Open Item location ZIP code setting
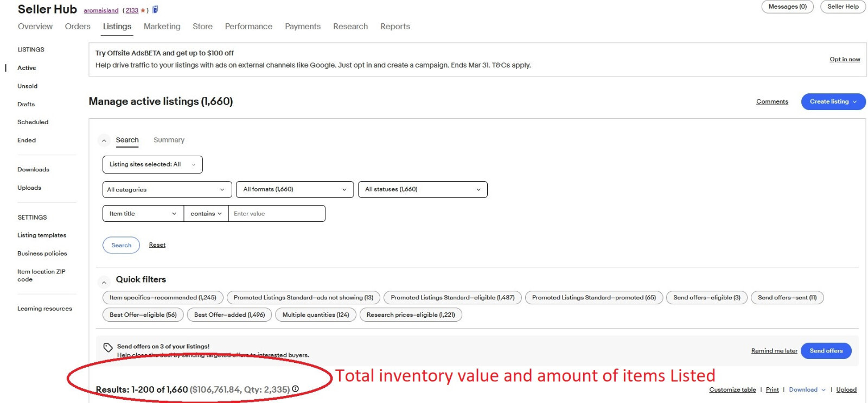 coord(41,276)
